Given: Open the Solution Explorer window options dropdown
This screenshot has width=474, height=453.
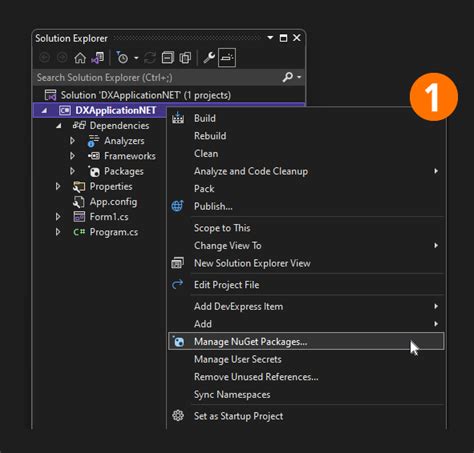Looking at the screenshot, I should (x=270, y=38).
